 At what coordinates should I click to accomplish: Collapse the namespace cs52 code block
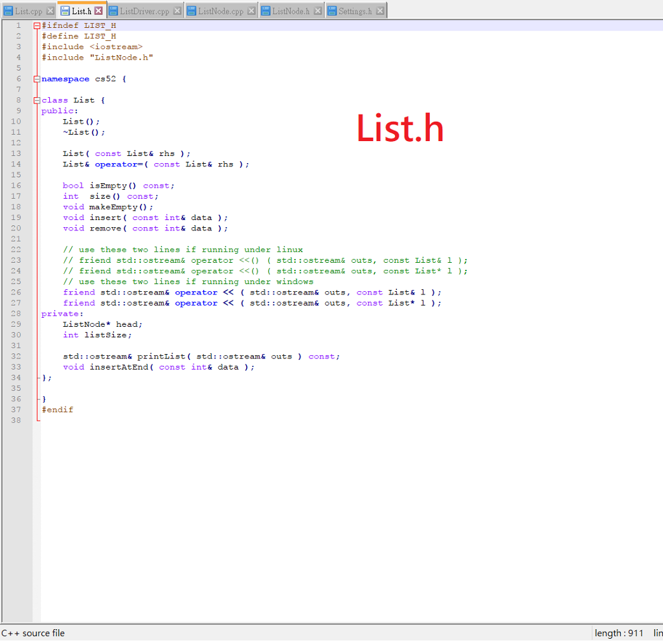(36, 78)
